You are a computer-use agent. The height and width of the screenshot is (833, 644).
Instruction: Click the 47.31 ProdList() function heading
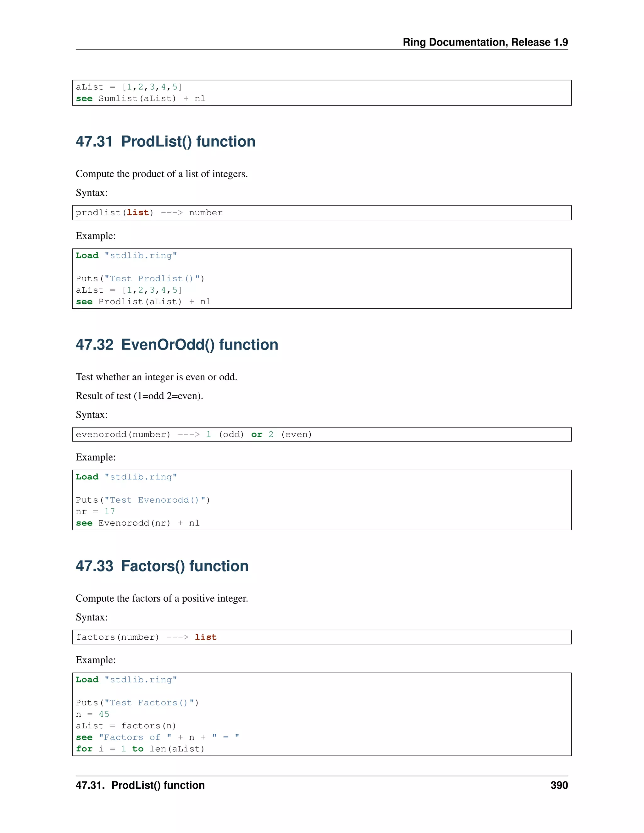click(x=165, y=141)
